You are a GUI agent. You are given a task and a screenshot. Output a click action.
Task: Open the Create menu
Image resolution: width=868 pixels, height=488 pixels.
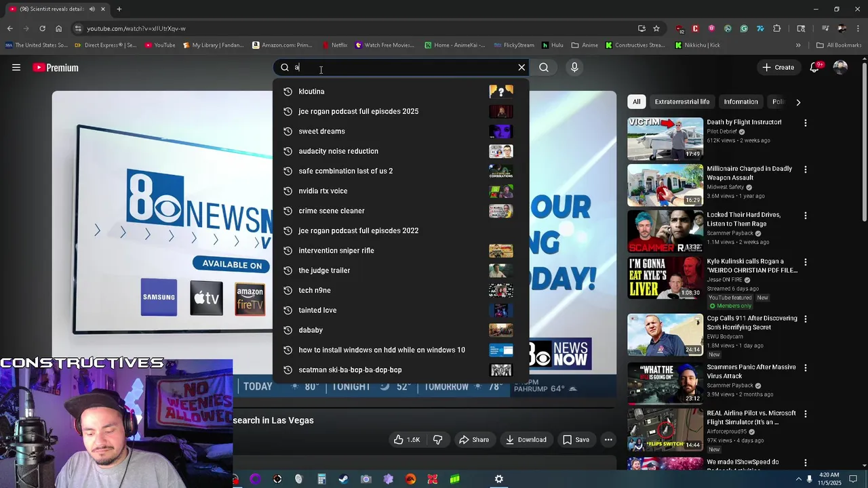(x=778, y=67)
